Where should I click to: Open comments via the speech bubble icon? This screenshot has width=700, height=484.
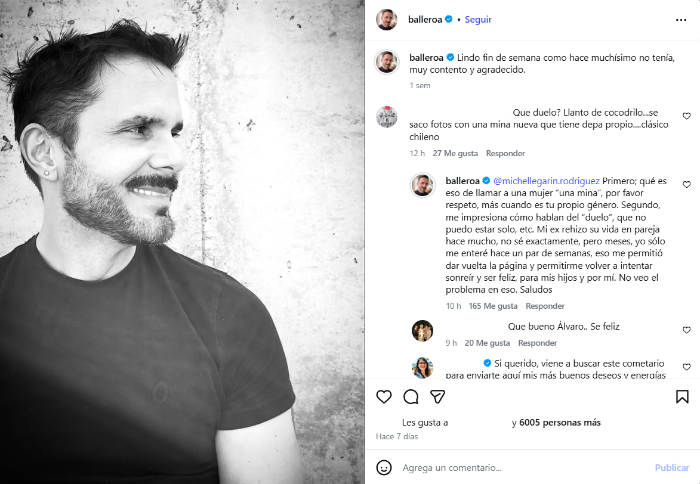click(x=411, y=397)
